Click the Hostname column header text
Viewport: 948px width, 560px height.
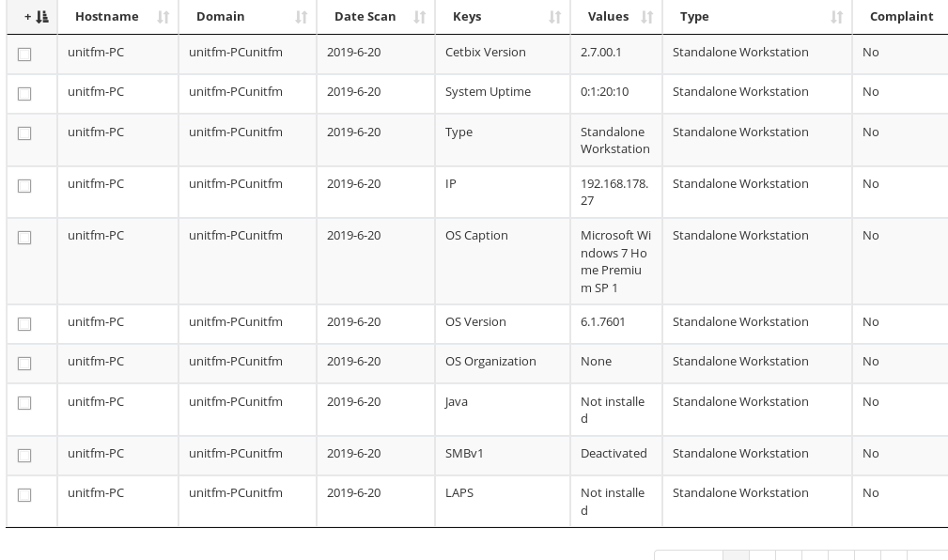coord(107,17)
